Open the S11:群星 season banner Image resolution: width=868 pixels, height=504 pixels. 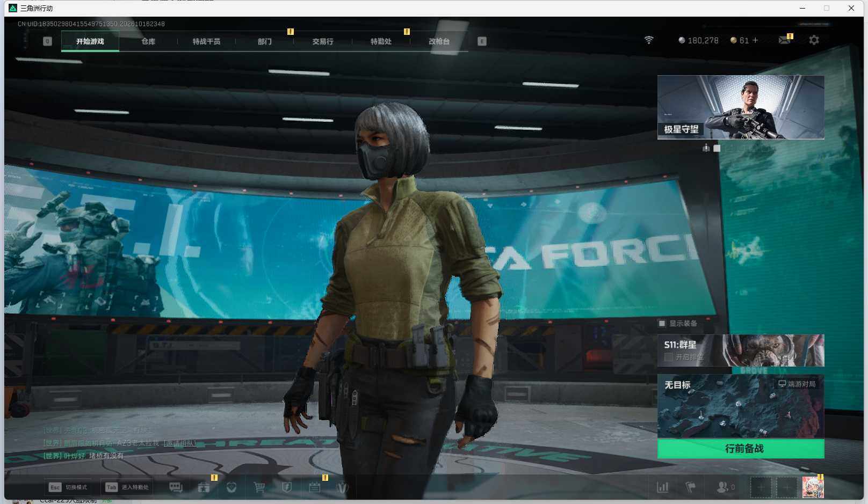(x=741, y=350)
